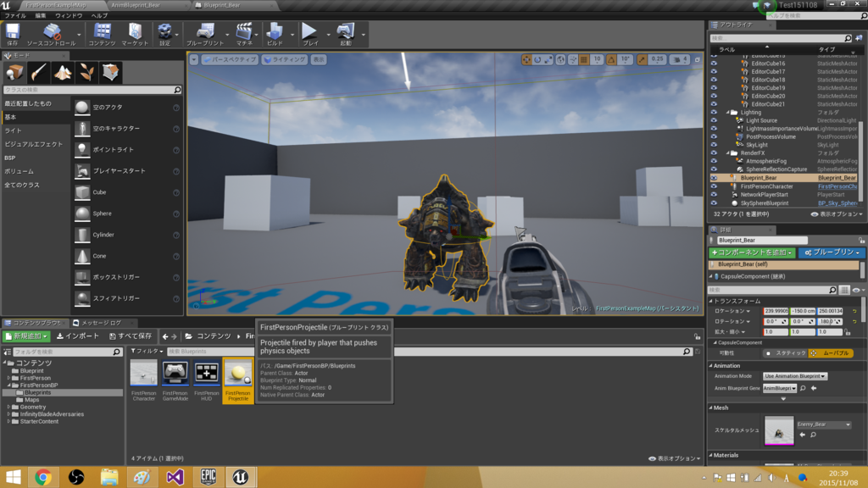Screen dimensions: 868x488
Task: Click Save All (すべて保存) button
Action: (131, 335)
